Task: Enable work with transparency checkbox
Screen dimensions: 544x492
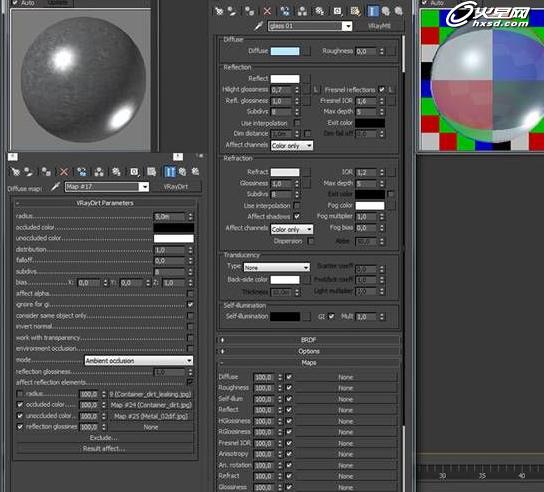Action: coord(190,338)
